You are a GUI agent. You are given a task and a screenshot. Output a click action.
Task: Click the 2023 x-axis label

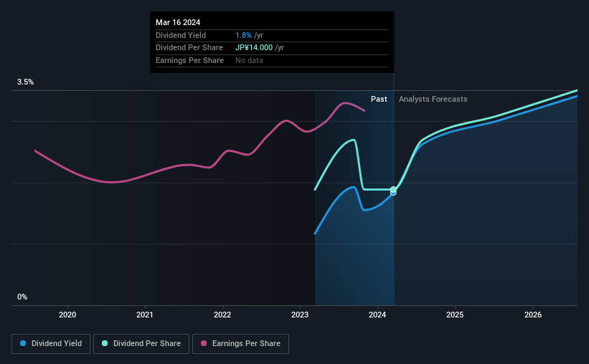click(300, 315)
